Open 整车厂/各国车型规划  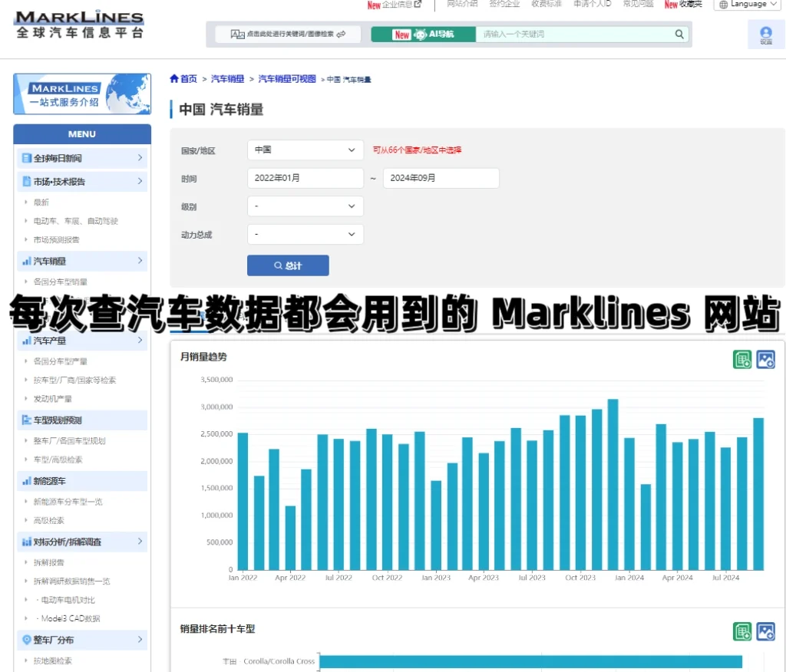[x=69, y=441]
